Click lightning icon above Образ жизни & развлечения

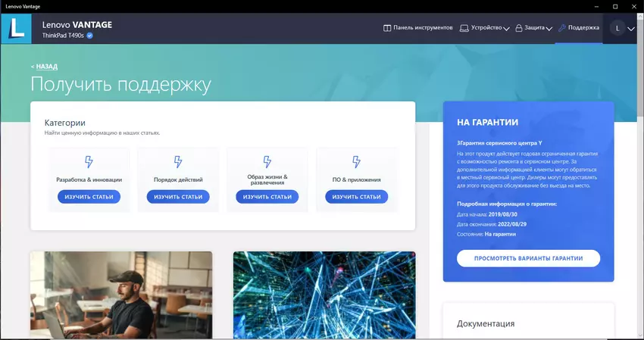(267, 162)
